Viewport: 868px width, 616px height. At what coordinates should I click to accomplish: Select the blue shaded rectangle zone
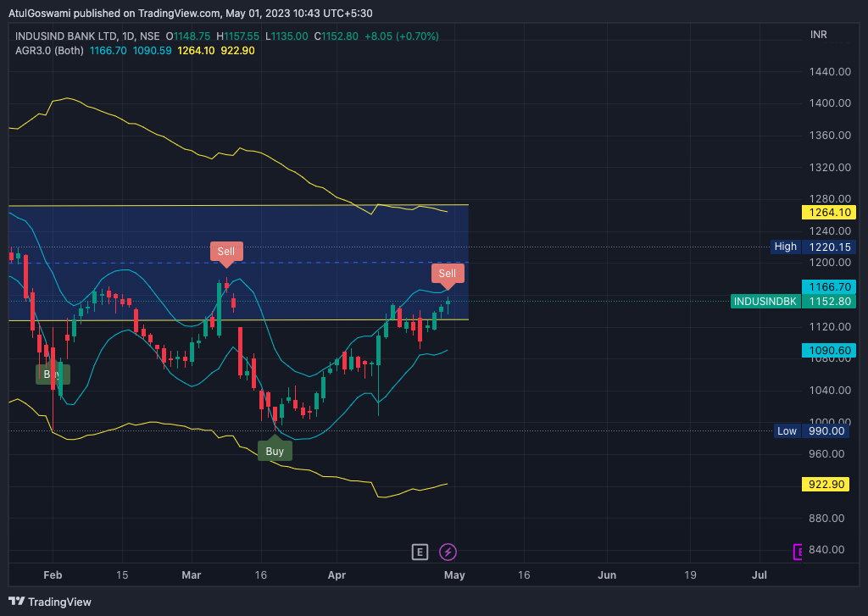(x=238, y=263)
